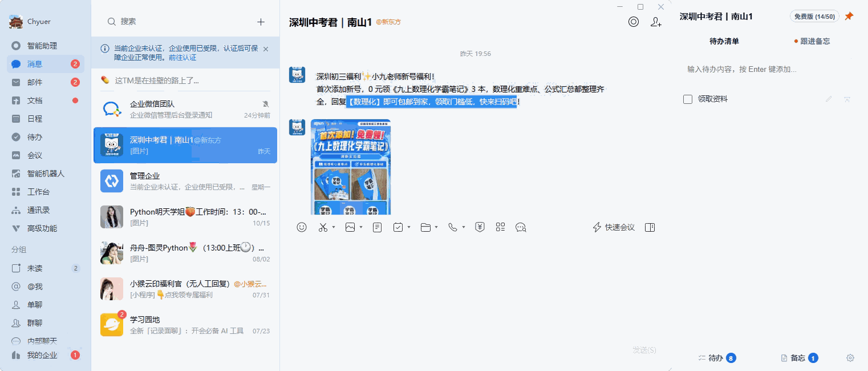Image resolution: width=868 pixels, height=371 pixels.
Task: Open the 九上数理化学霸笔记 promo image
Action: [351, 167]
